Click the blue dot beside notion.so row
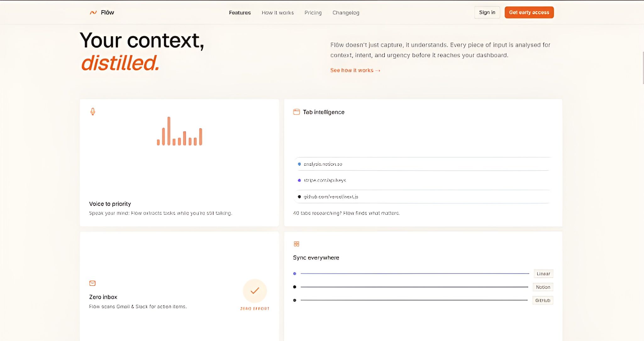This screenshot has height=341, width=644. (x=299, y=164)
